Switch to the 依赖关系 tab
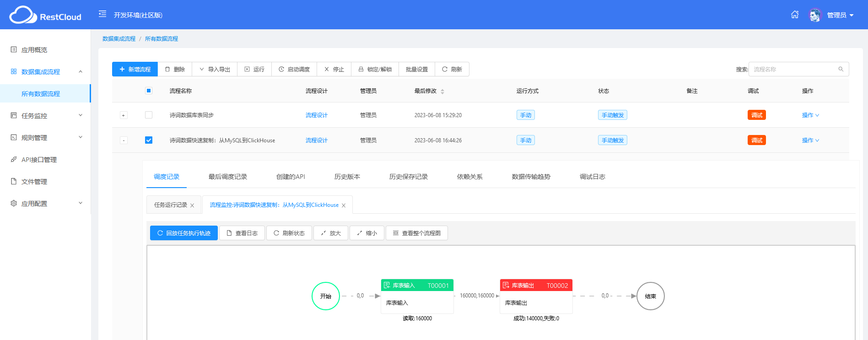The image size is (868, 340). click(x=470, y=177)
